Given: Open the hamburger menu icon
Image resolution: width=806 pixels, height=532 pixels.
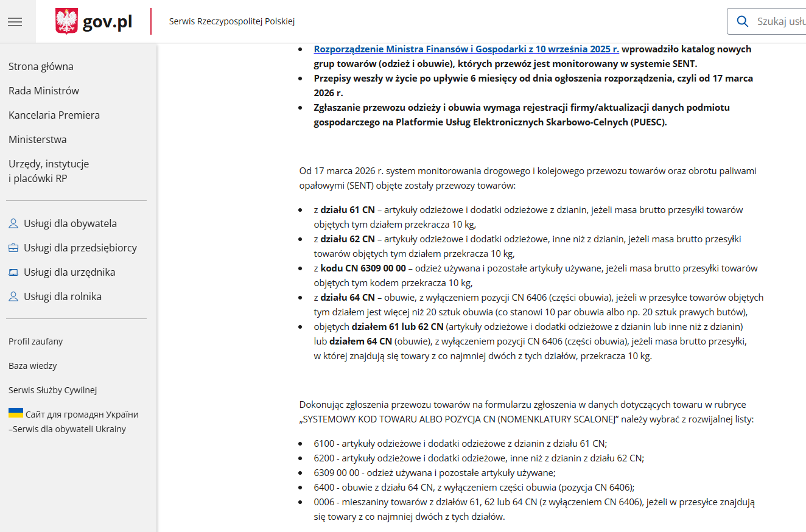Looking at the screenshot, I should 15,22.
